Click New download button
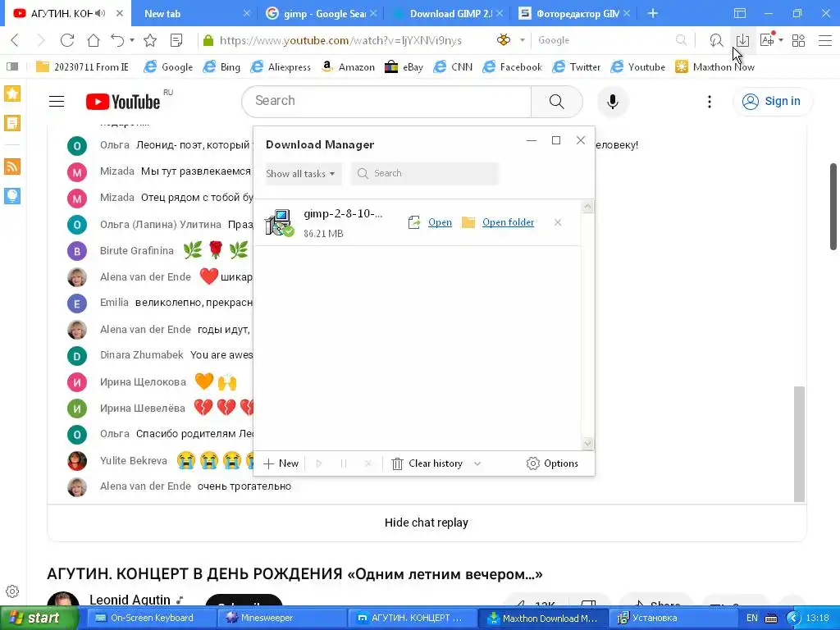The image size is (840, 630). coord(281,464)
